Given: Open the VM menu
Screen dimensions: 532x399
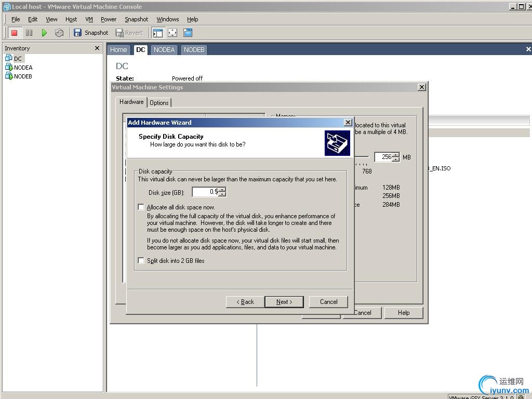Looking at the screenshot, I should [x=89, y=19].
